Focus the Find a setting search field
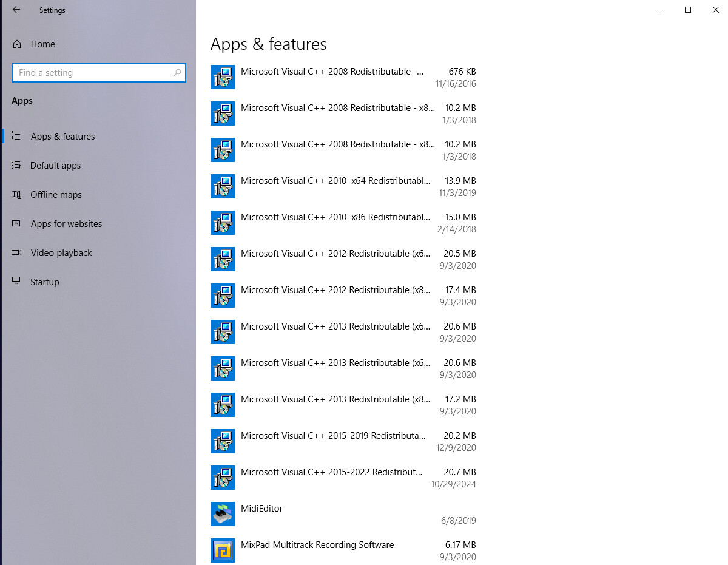728x565 pixels. point(99,73)
